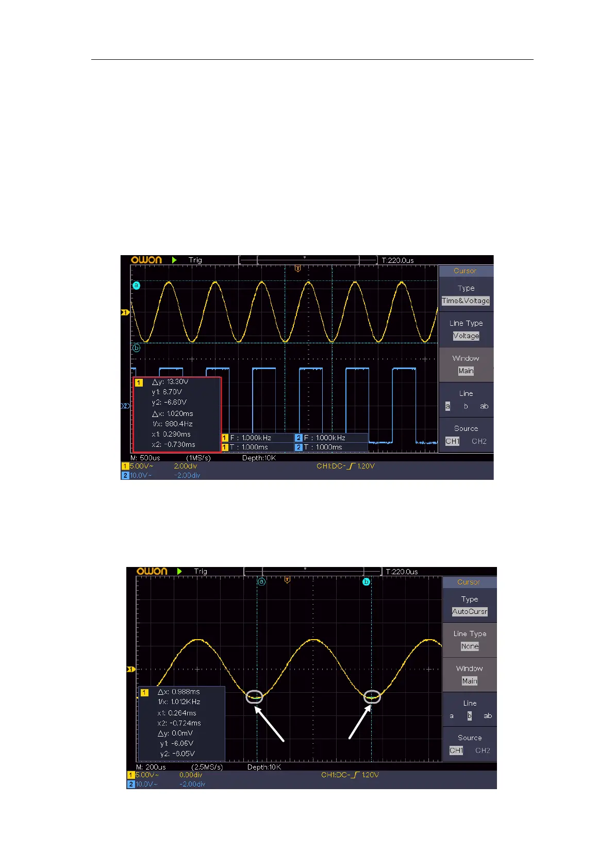
Task: Click the blue 2 badge beside 'F : 1.000kHz'
Action: (298, 438)
